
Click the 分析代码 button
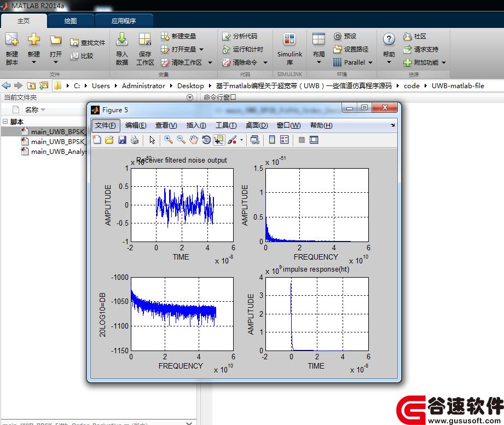coord(240,36)
